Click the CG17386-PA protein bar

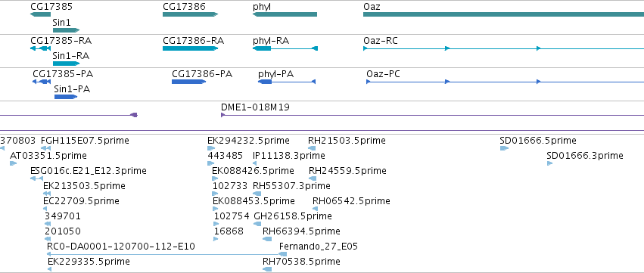coord(188,82)
